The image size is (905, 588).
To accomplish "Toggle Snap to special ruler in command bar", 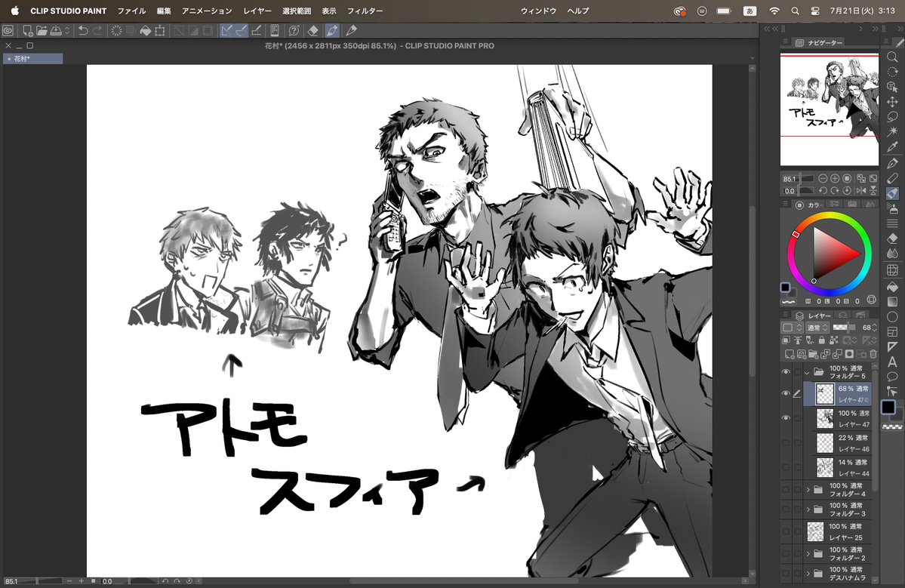I will point(242,31).
